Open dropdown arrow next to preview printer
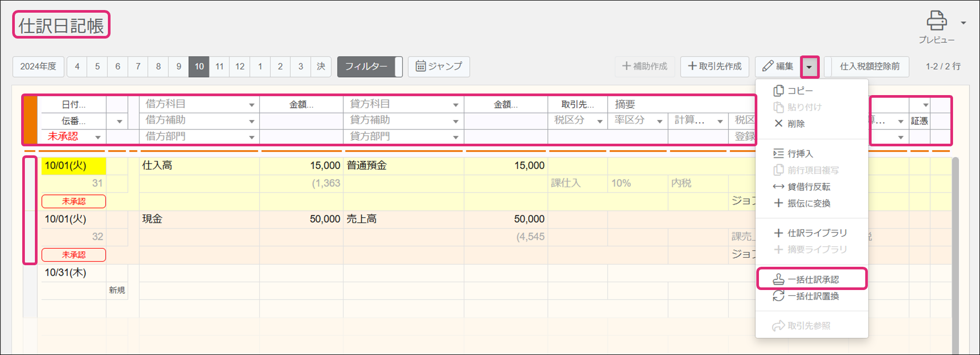The width and height of the screenshot is (980, 355). (963, 23)
